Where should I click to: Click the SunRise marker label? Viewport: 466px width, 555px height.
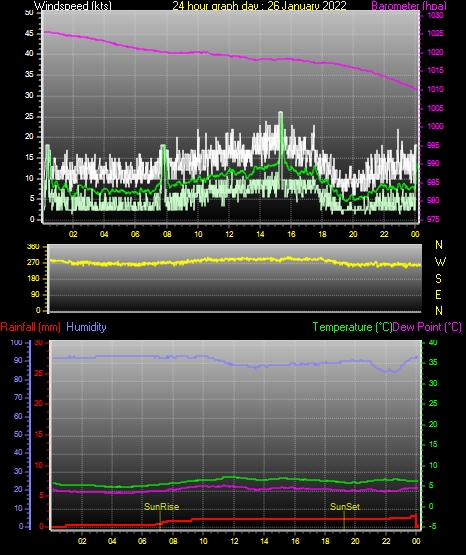[161, 507]
